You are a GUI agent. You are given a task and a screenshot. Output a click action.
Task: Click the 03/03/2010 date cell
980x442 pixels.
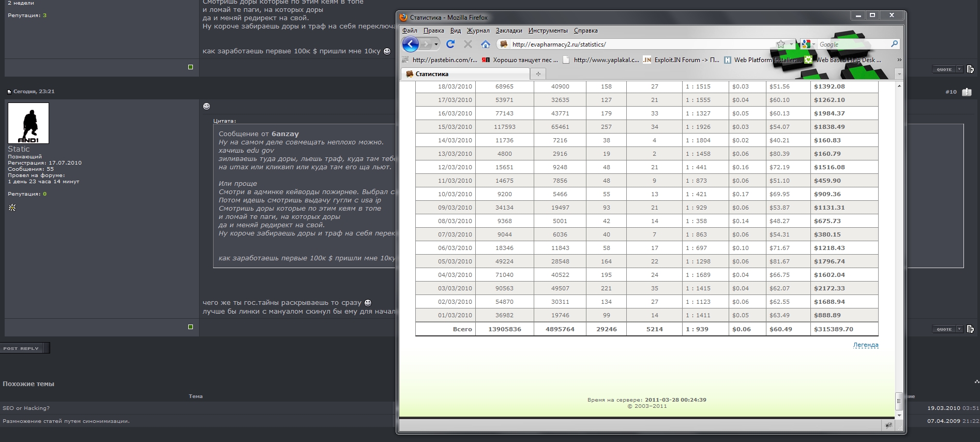445,288
